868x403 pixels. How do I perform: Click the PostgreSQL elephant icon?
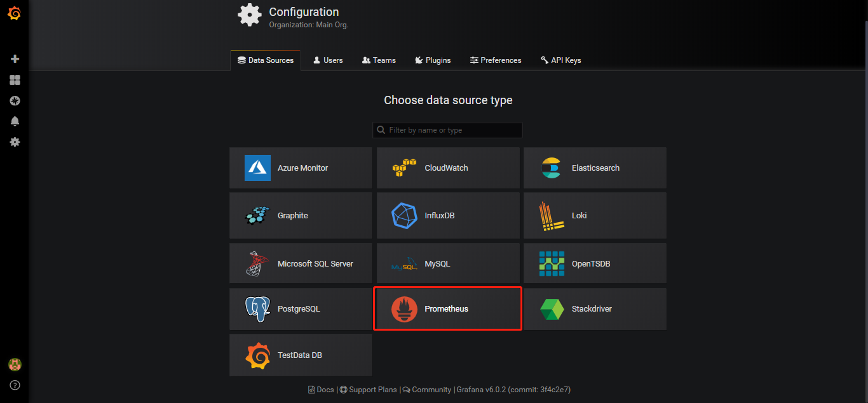[257, 309]
